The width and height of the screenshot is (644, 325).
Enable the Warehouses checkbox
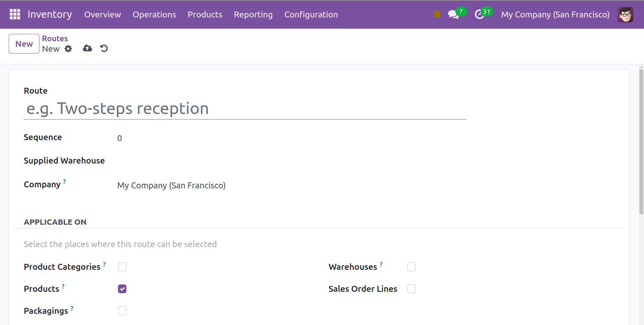pyautogui.click(x=412, y=267)
